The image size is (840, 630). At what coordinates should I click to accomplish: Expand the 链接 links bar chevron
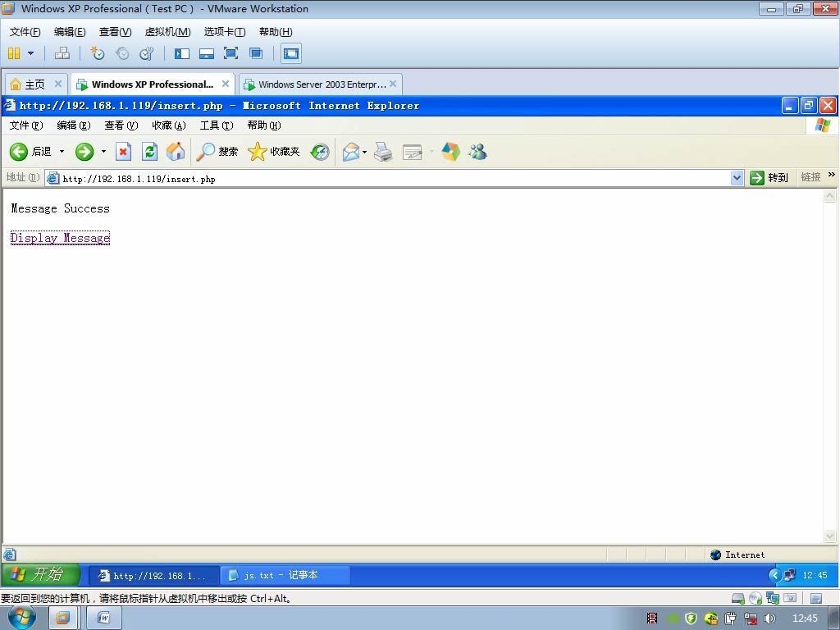pos(832,175)
